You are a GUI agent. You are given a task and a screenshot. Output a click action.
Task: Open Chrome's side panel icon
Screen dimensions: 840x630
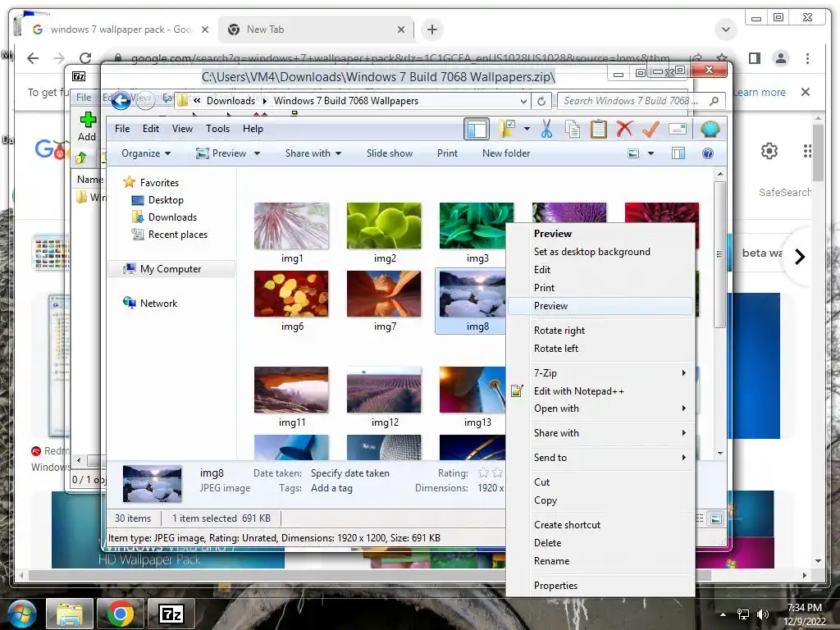(755, 58)
